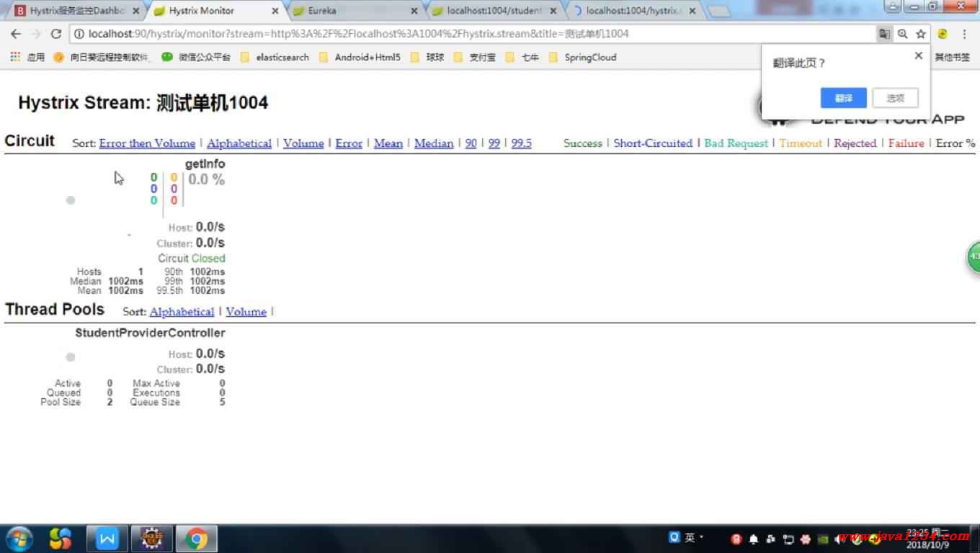
Task: Click the Bad Request legend label
Action: (x=736, y=143)
